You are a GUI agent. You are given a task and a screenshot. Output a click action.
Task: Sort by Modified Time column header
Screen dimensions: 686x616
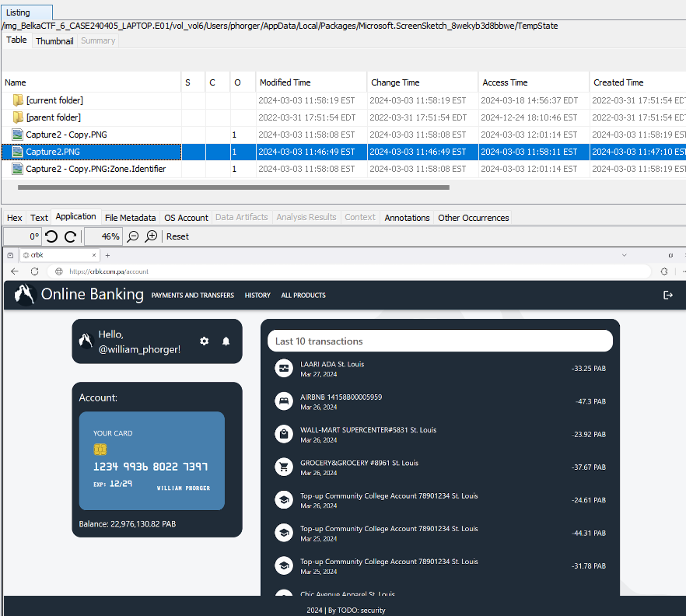click(x=311, y=82)
